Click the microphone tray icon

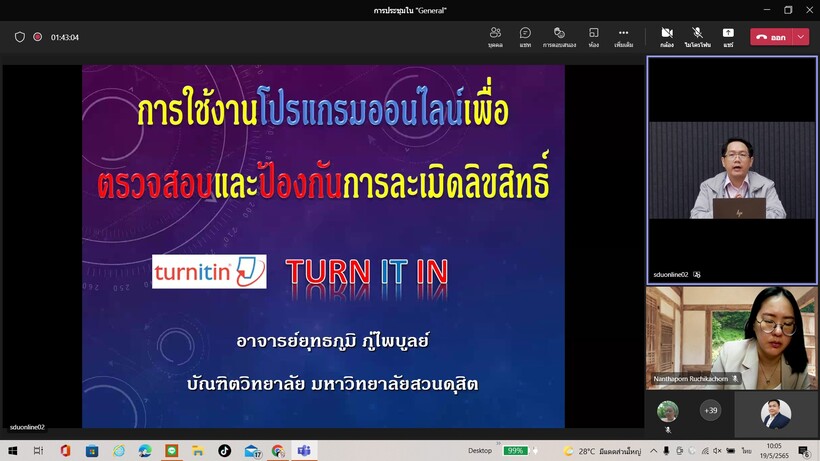click(666, 451)
